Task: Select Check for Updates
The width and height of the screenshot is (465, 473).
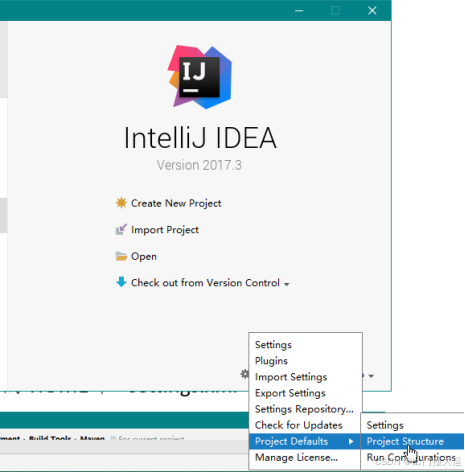Action: [x=305, y=425]
